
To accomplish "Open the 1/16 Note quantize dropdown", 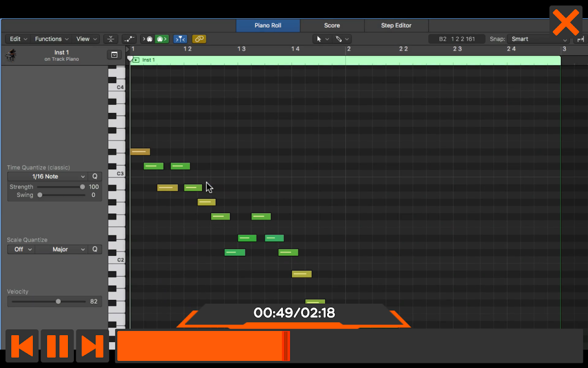I will tap(48, 177).
